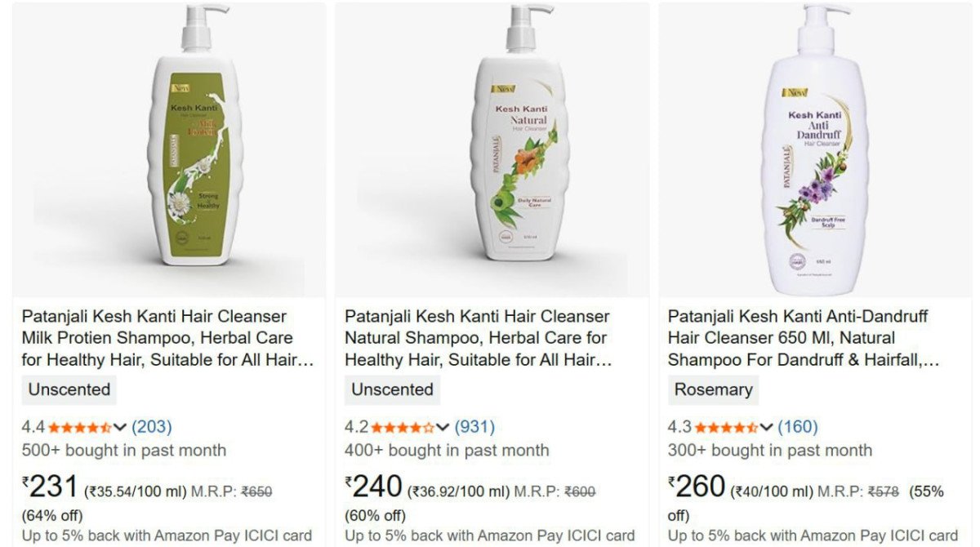Click the ₹260 price

[x=697, y=487]
